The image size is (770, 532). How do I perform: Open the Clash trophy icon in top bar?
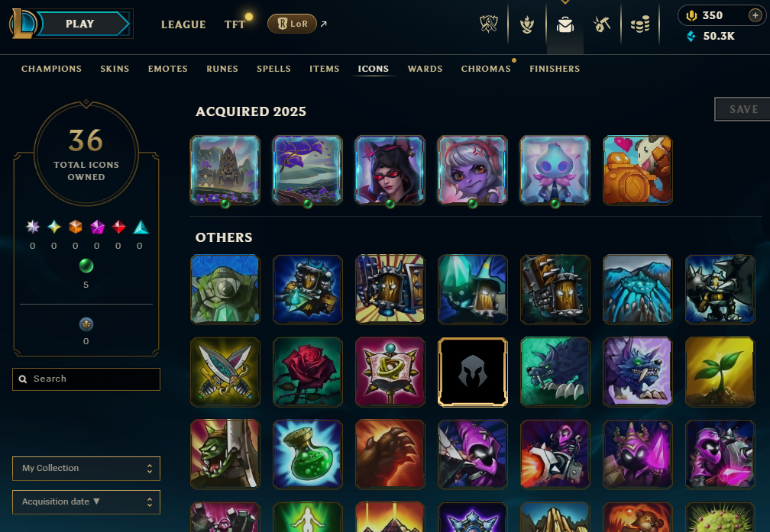pos(489,24)
